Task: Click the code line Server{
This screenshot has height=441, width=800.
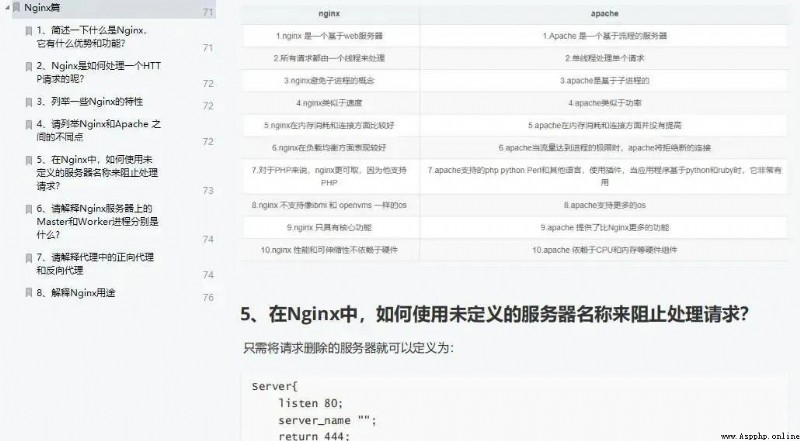Action: (x=274, y=386)
